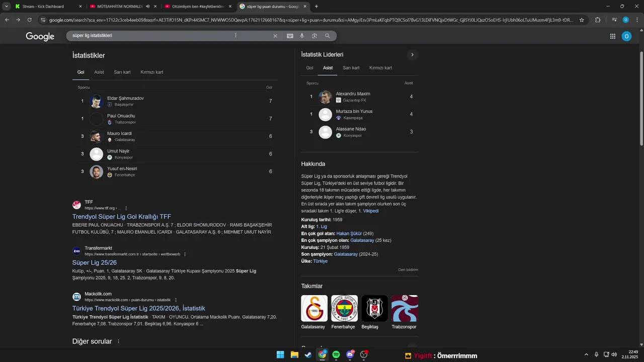This screenshot has height=362, width=644.
Task: Open the volume control in system tray
Action: pos(614,354)
